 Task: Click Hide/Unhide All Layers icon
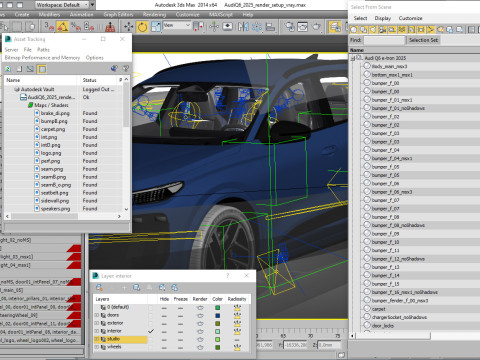tap(162, 287)
